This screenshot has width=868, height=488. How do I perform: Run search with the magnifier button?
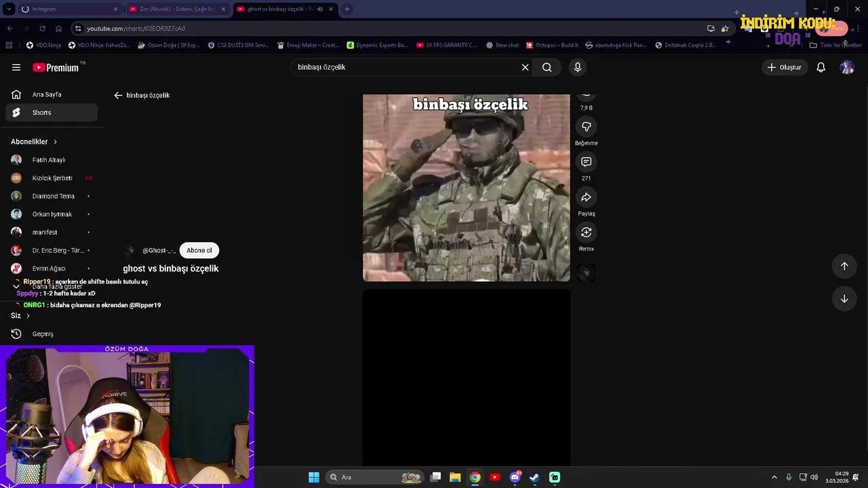[x=547, y=67]
